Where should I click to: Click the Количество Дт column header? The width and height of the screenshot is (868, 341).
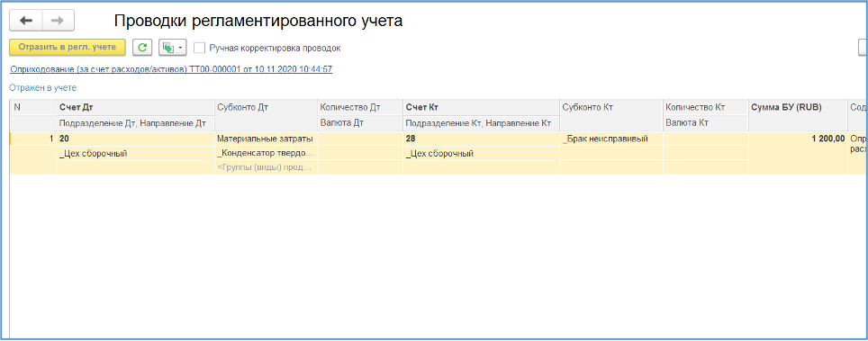click(x=360, y=107)
